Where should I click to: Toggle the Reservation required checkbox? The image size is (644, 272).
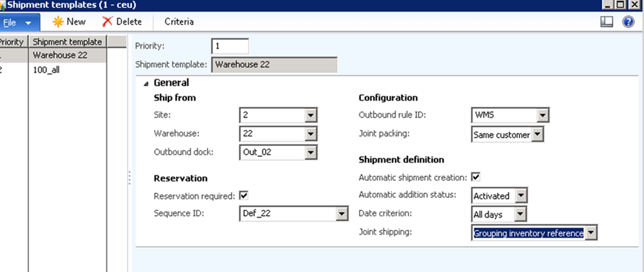coord(243,195)
